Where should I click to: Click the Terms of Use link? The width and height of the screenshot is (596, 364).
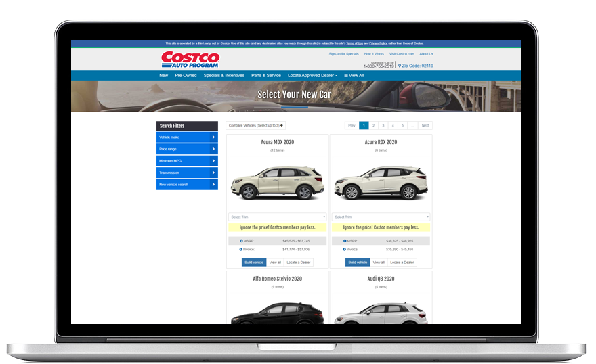point(355,43)
